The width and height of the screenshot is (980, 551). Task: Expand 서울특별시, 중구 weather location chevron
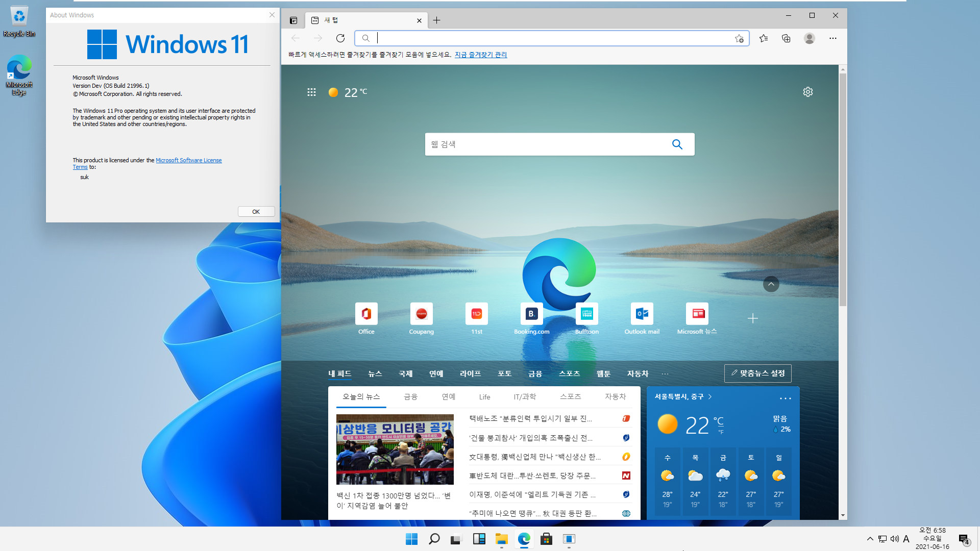tap(710, 396)
